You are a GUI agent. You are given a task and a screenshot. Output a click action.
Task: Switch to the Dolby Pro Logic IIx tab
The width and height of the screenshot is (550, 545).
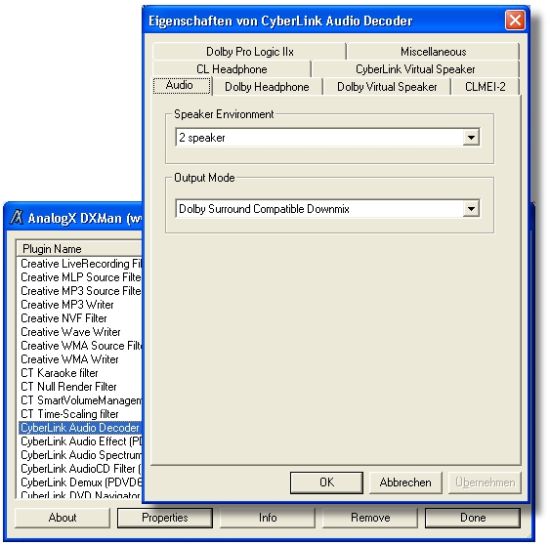[249, 52]
